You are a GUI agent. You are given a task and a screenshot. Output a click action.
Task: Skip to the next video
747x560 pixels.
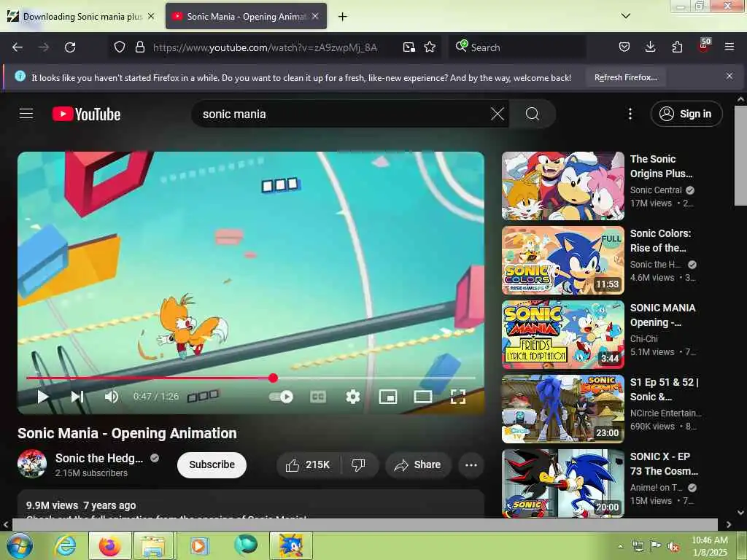tap(77, 396)
